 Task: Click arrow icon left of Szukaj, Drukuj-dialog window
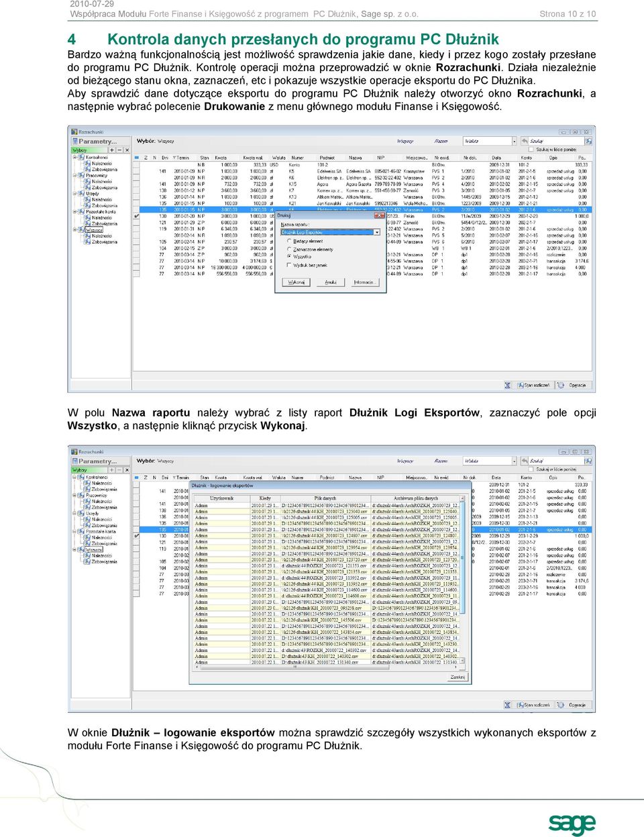coord(523,141)
